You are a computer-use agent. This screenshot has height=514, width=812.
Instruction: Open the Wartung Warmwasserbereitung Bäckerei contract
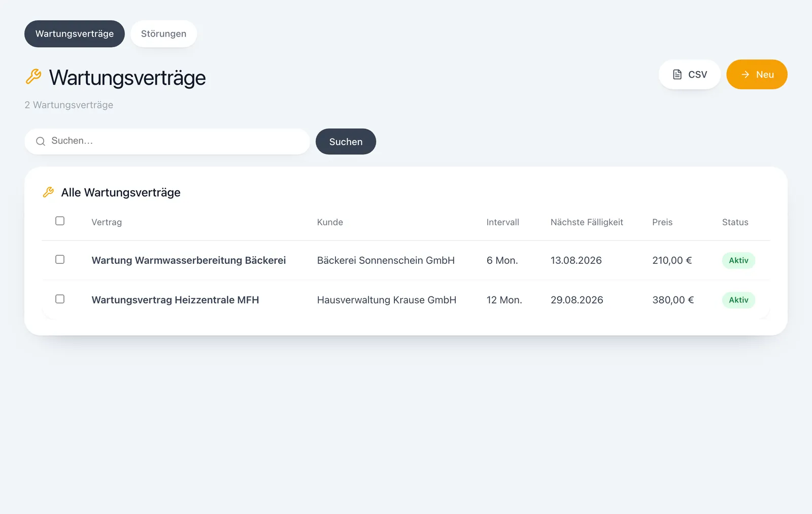tap(189, 260)
